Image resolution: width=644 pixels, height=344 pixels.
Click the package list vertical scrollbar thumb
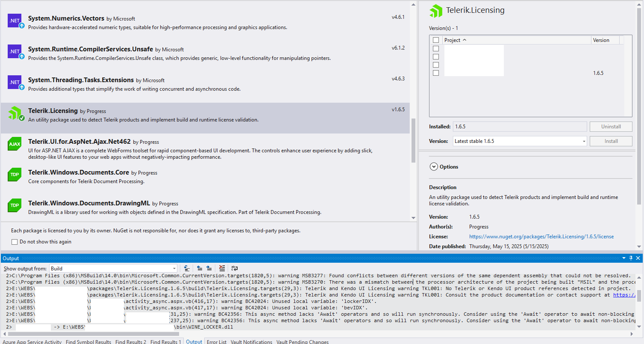click(413, 140)
